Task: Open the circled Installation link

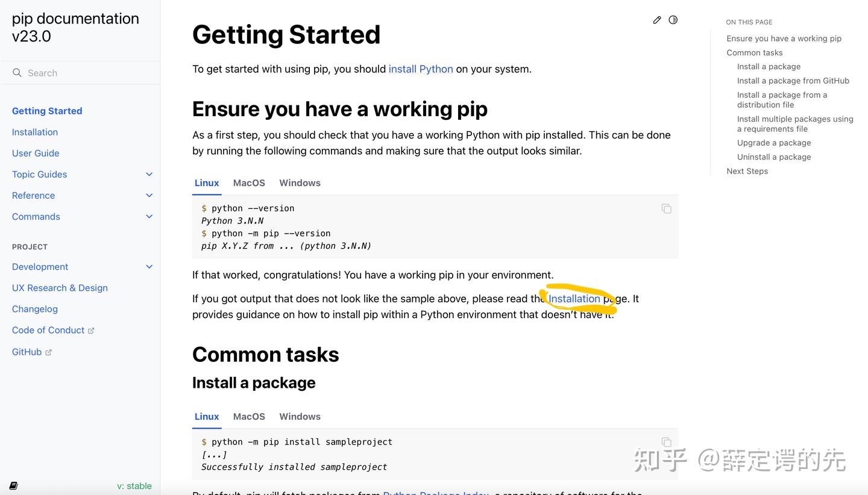Action: pos(575,299)
